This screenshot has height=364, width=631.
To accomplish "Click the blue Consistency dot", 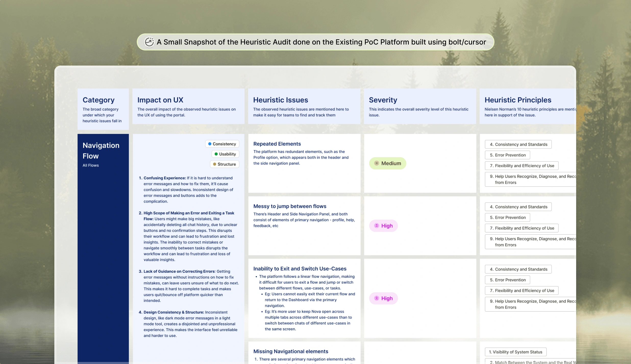I will click(x=210, y=144).
